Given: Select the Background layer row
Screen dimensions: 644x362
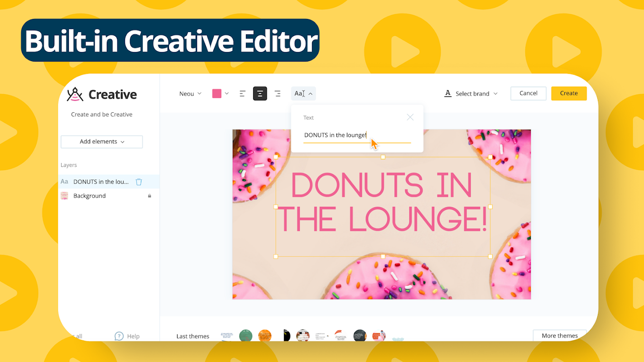Looking at the screenshot, I should point(109,196).
